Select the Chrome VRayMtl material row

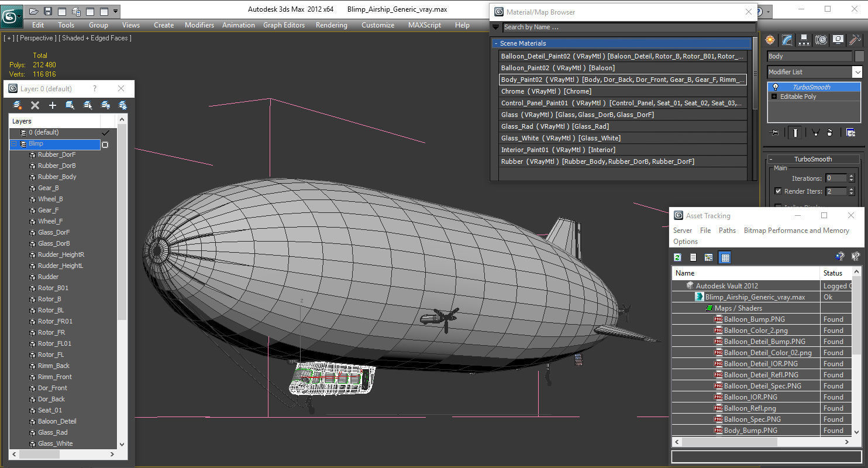623,91
